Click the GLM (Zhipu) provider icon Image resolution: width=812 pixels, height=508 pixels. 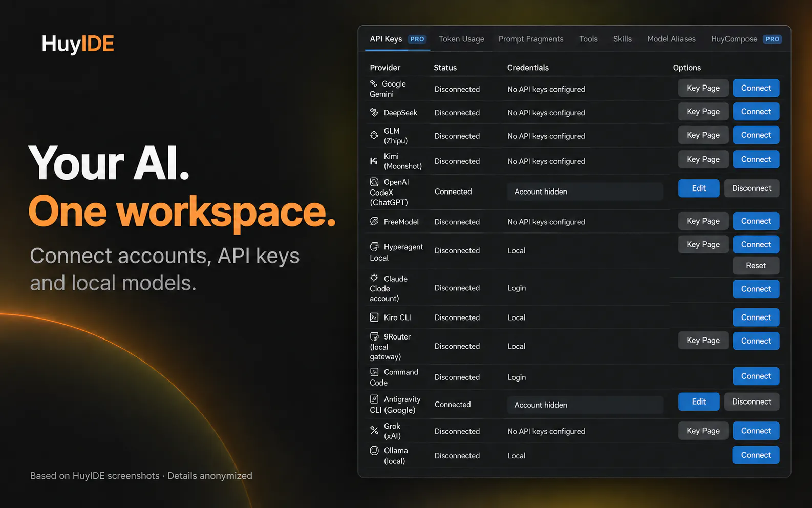pyautogui.click(x=374, y=135)
